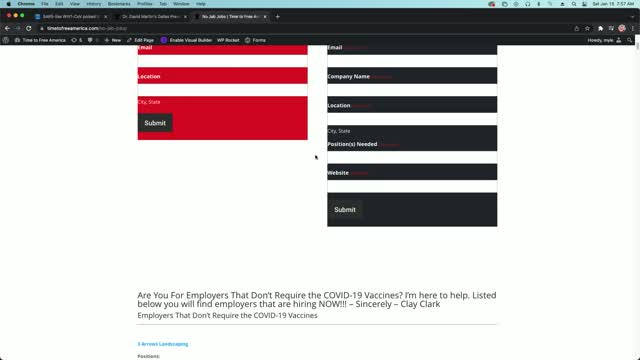
Task: Open the Bookmarks menu
Action: (x=119, y=4)
